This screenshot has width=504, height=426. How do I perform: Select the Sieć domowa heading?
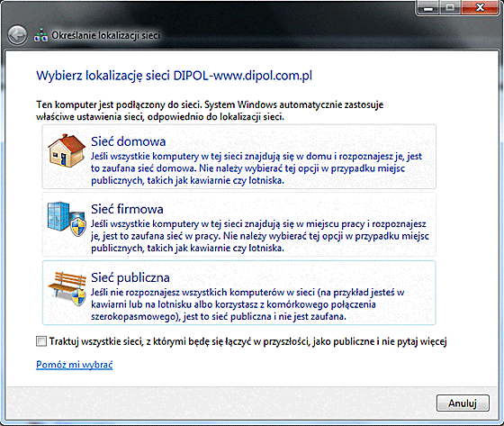[128, 141]
